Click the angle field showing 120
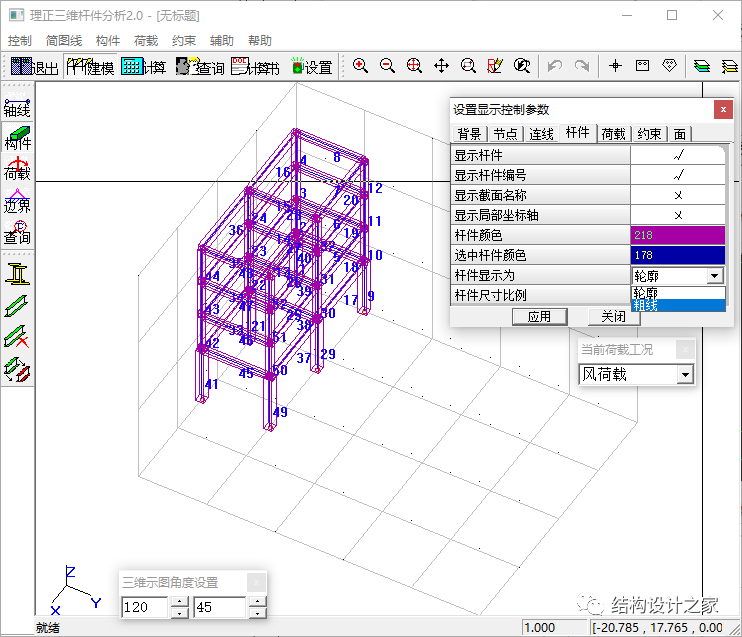Image resolution: width=742 pixels, height=637 pixels. coord(145,607)
